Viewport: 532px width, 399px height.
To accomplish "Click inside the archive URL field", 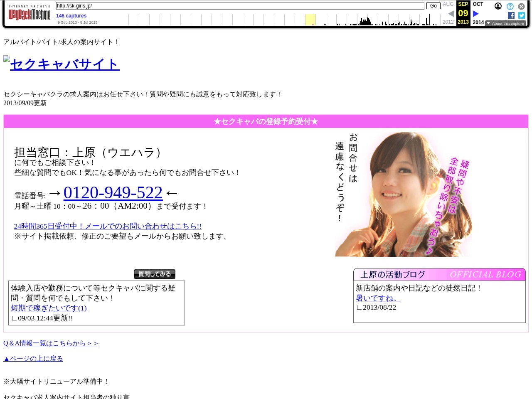I will pos(239,6).
